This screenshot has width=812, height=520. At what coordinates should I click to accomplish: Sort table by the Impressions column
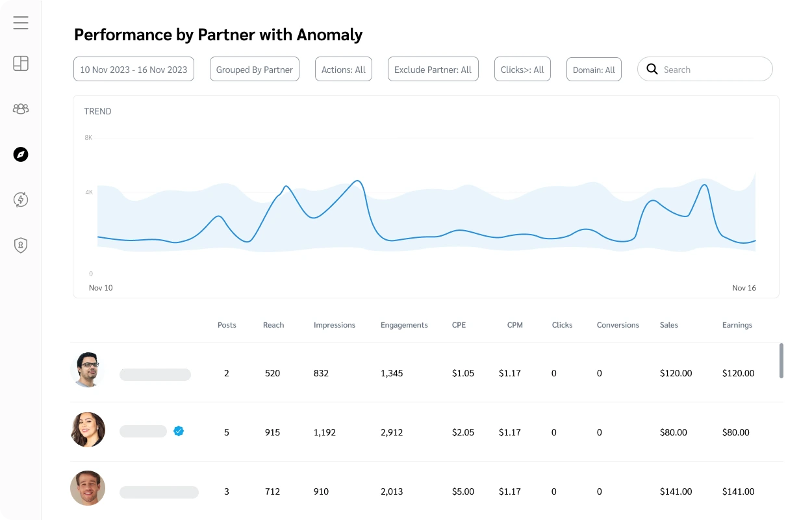pyautogui.click(x=334, y=325)
